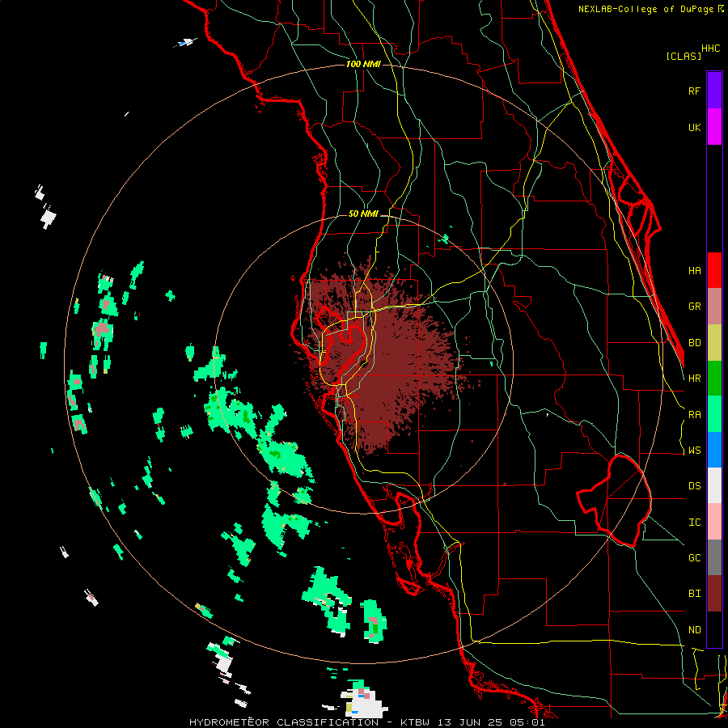This screenshot has height=728, width=728.
Task: Click the GC gray legend swatch
Action: pyautogui.click(x=714, y=557)
